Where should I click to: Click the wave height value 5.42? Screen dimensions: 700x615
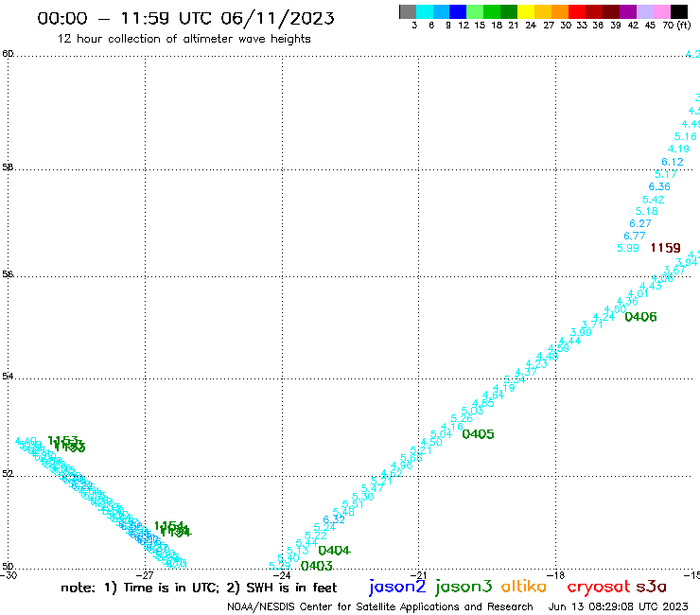point(653,200)
